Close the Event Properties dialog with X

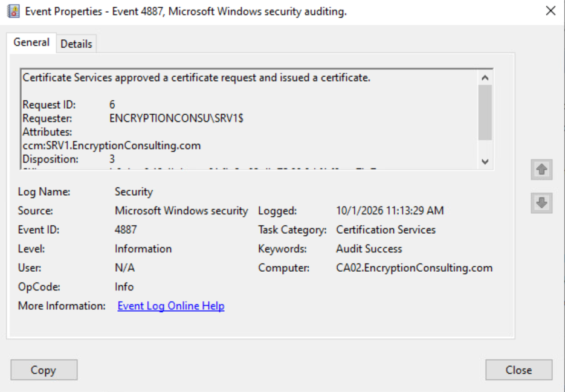[550, 11]
